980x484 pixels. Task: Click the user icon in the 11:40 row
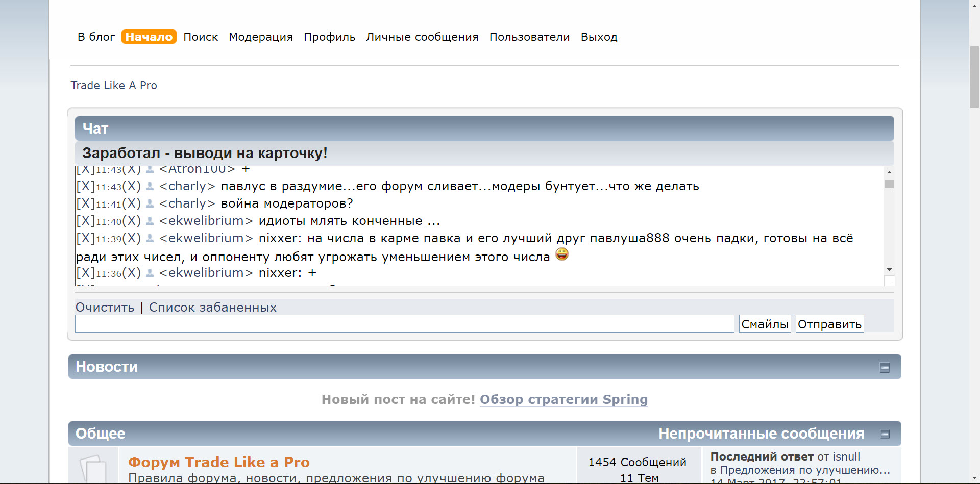click(x=150, y=221)
